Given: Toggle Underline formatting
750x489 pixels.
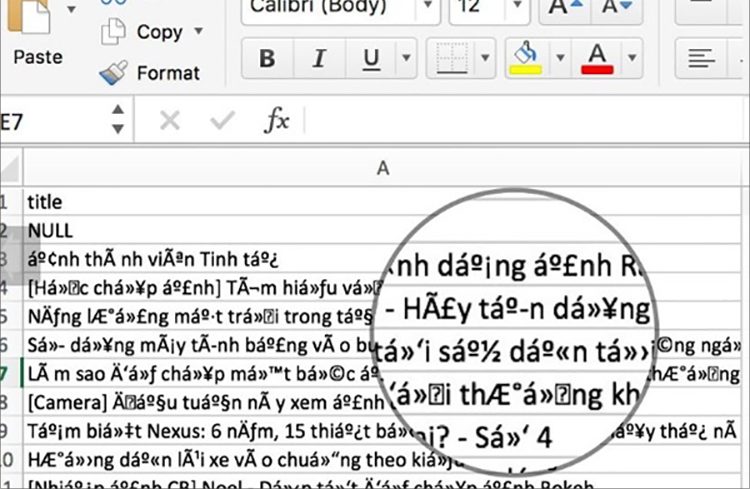Looking at the screenshot, I should coord(371,58).
